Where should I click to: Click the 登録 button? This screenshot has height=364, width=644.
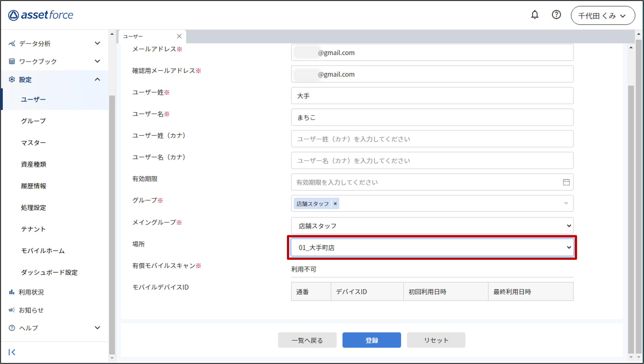[371, 340]
